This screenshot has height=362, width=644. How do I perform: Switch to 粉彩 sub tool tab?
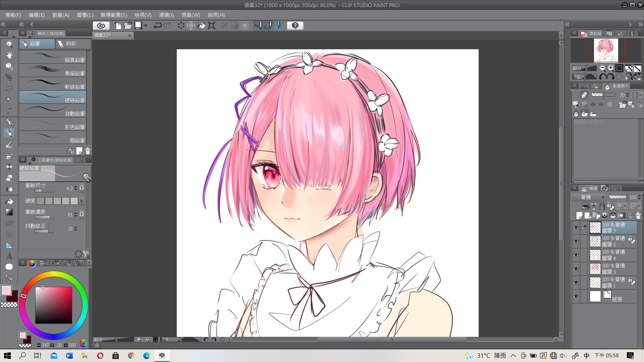coord(73,44)
